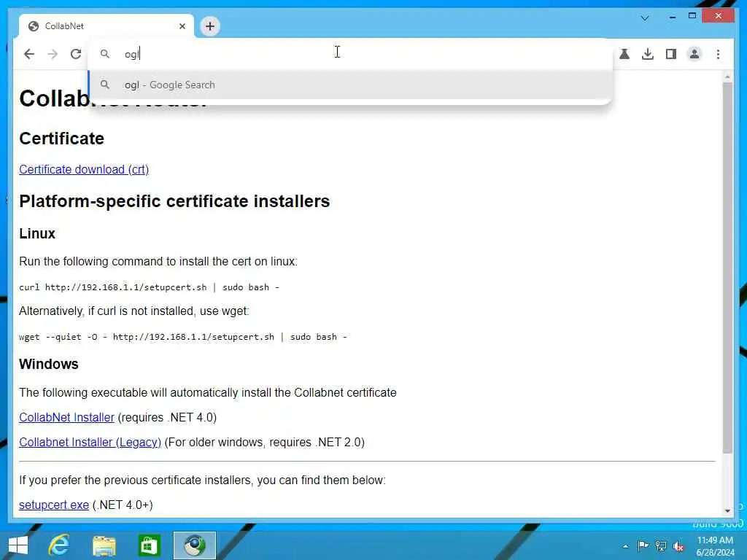Show hidden system tray icons
Screen dimensions: 747x560
point(625,546)
